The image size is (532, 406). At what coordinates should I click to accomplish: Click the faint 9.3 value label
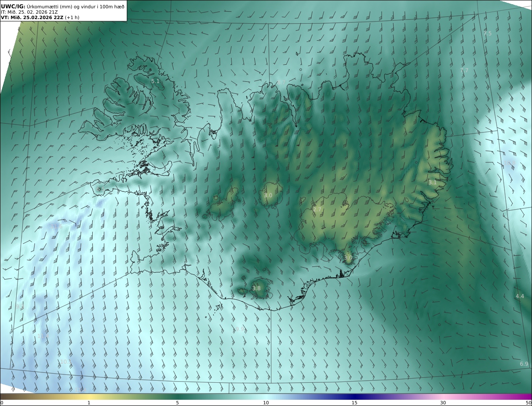click(x=20, y=307)
